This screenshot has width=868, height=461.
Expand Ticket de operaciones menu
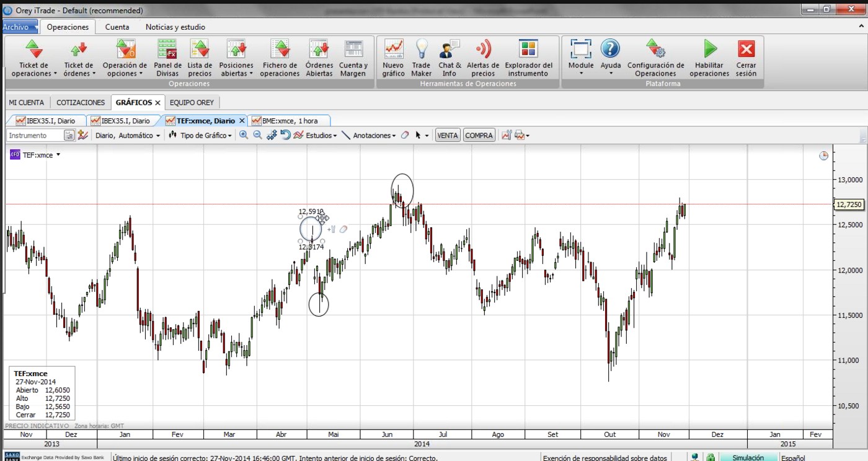coord(33,58)
